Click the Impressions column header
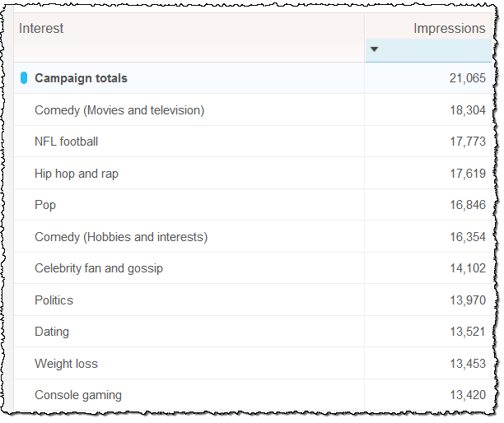The width and height of the screenshot is (504, 423). coord(449,28)
